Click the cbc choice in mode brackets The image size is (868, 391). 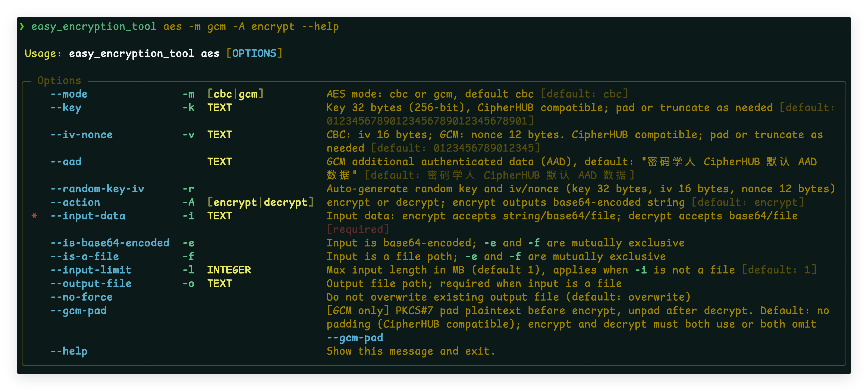pos(223,94)
